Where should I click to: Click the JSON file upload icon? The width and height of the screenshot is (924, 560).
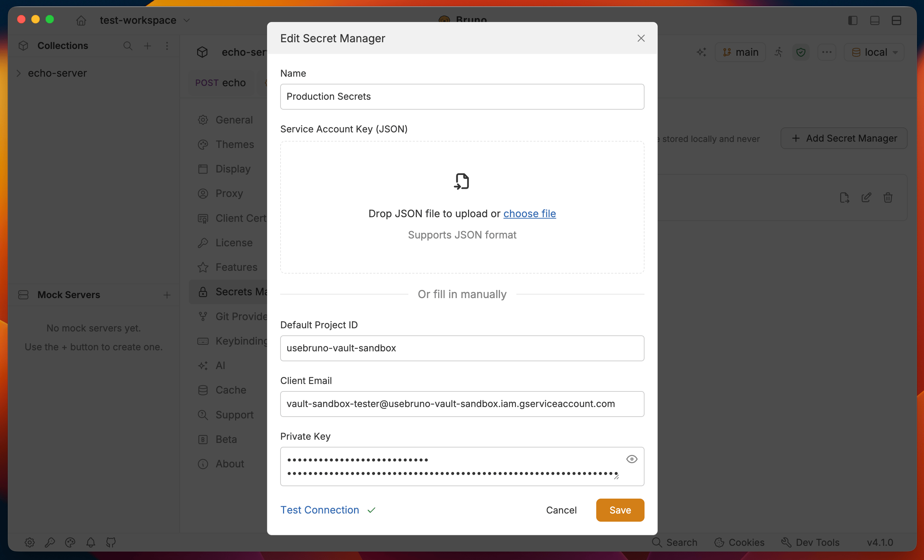(x=462, y=181)
